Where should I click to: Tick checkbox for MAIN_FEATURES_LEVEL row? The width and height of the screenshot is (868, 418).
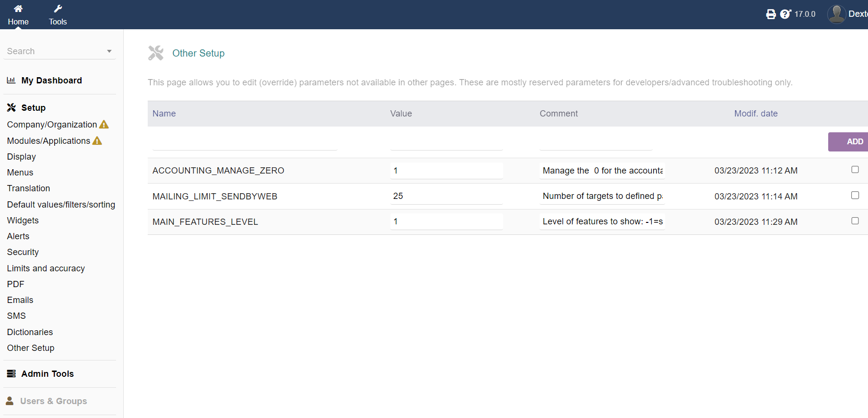coord(855,221)
